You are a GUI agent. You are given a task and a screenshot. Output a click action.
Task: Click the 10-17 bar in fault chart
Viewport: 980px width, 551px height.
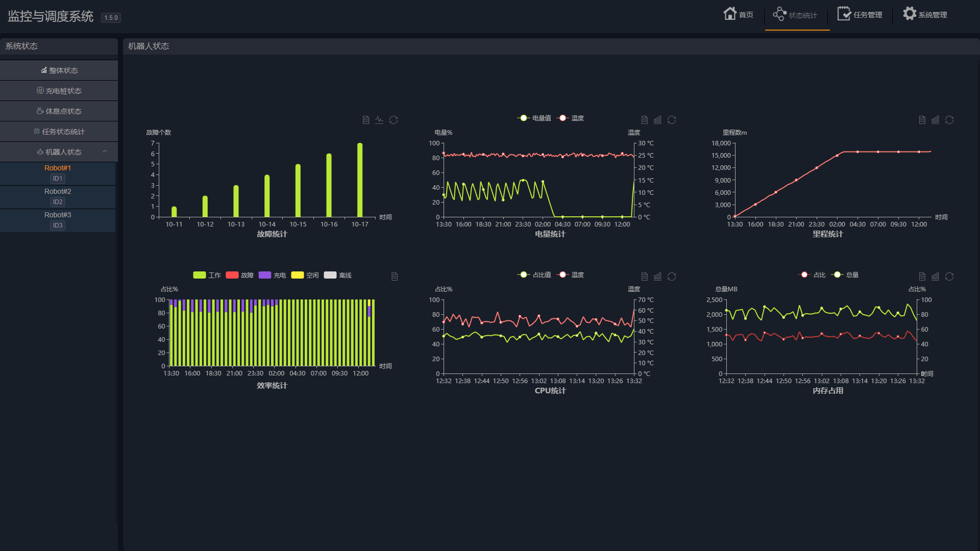click(360, 180)
